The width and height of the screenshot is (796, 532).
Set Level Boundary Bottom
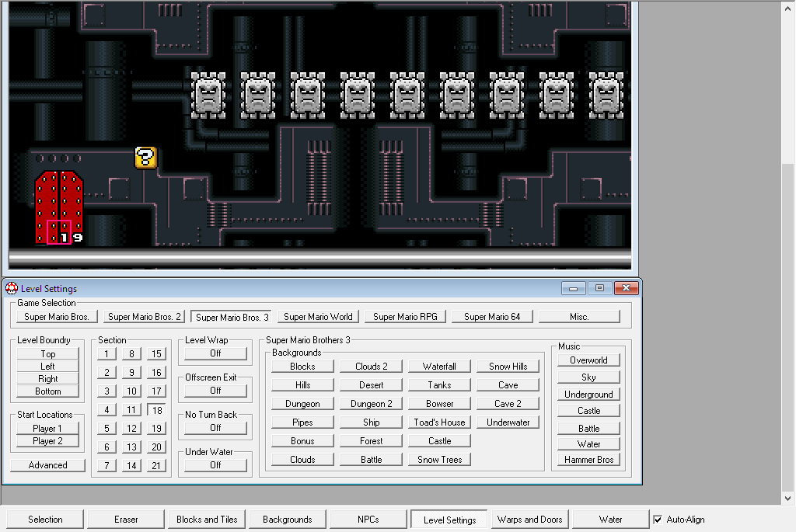[x=47, y=391]
